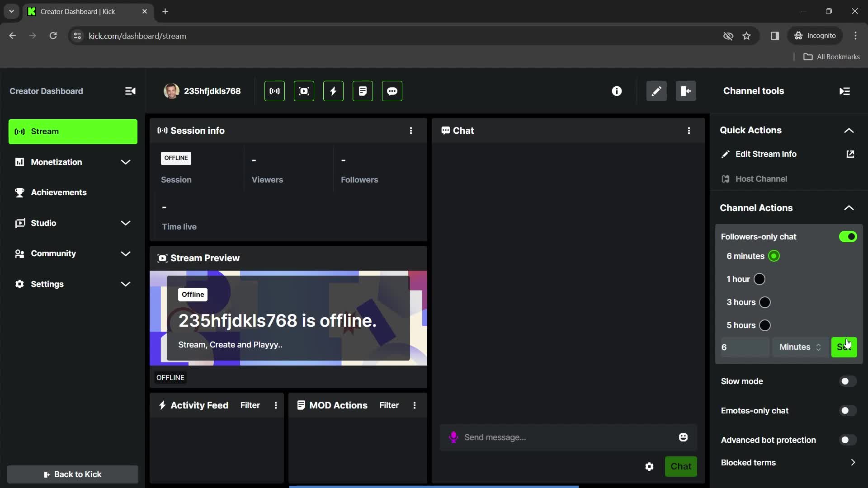Open Chat panel three-dot menu

click(689, 131)
